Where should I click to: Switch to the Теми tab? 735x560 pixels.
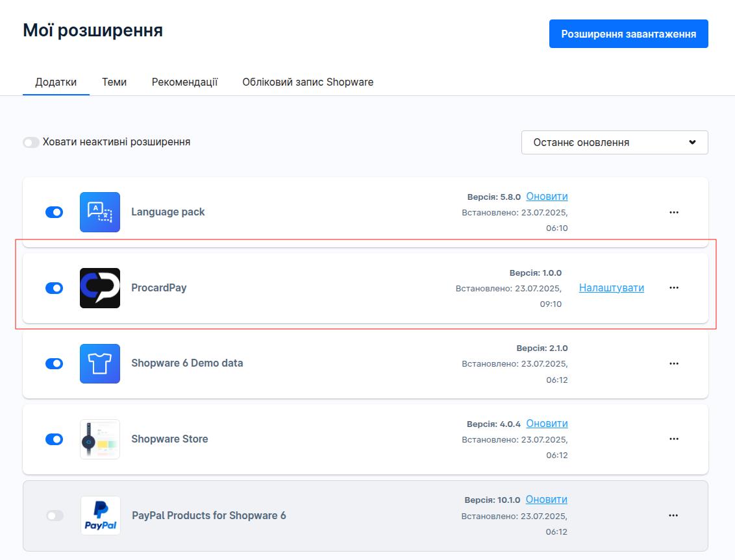point(114,82)
